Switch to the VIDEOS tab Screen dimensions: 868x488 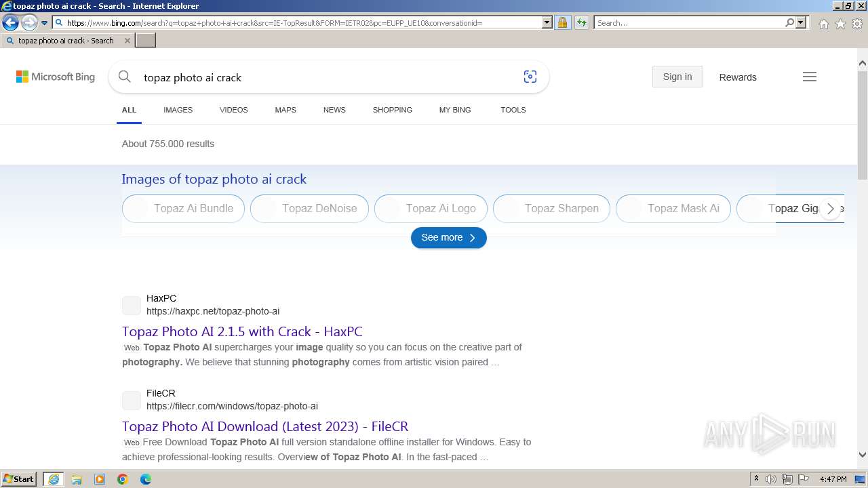tap(234, 110)
